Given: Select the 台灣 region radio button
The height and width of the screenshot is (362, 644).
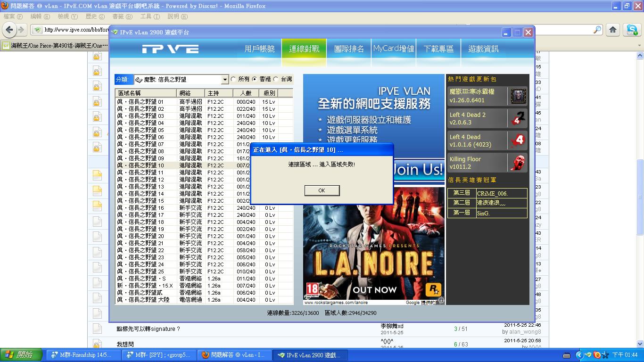Looking at the screenshot, I should [276, 79].
